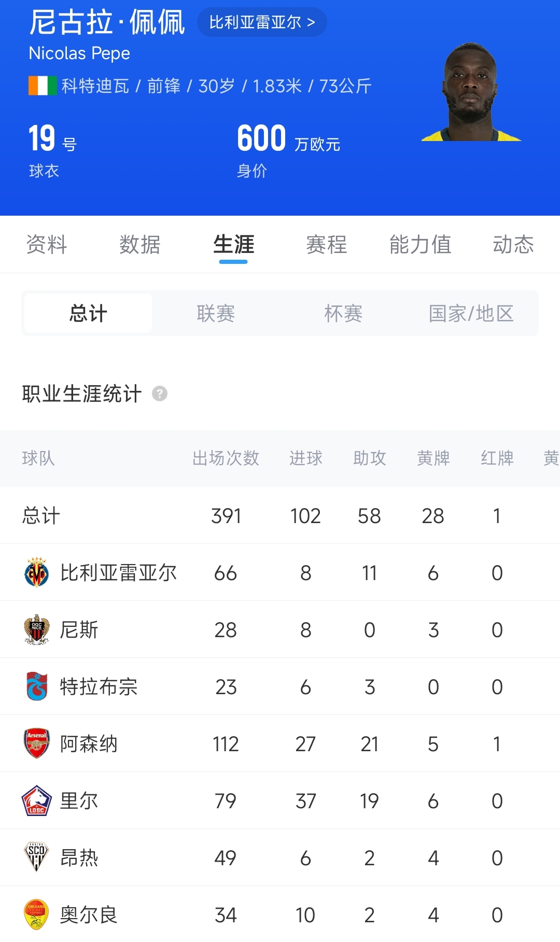Tap the Lille LOSC club crest
Viewport: 560px width, 942px height.
pos(37,800)
